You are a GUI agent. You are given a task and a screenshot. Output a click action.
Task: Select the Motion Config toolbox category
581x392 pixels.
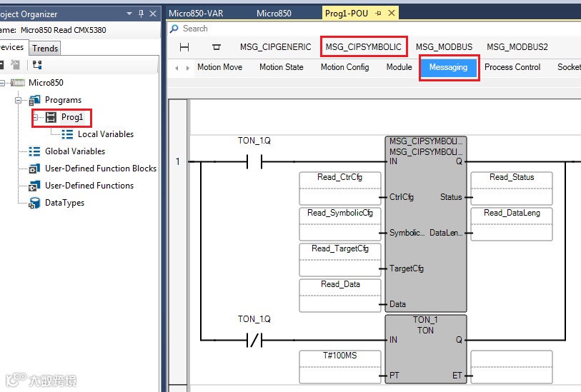pos(345,67)
